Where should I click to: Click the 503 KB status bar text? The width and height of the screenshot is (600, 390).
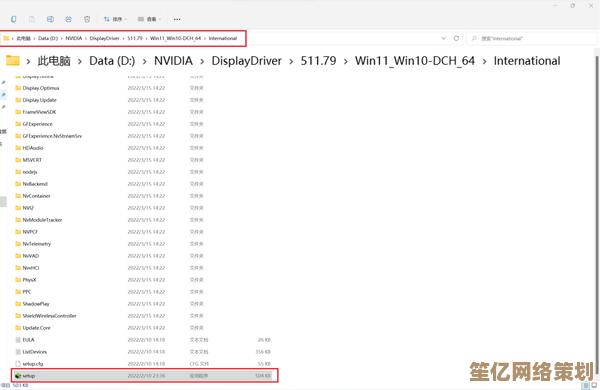click(x=21, y=385)
